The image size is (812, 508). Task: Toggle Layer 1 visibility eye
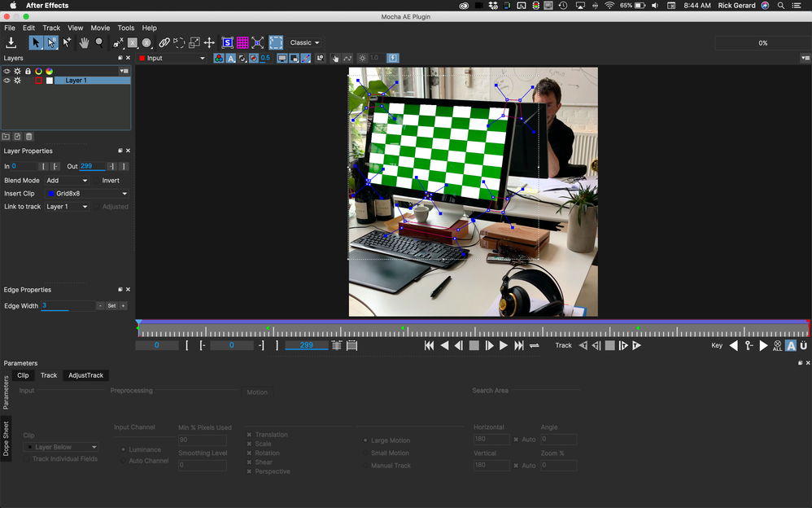click(7, 81)
